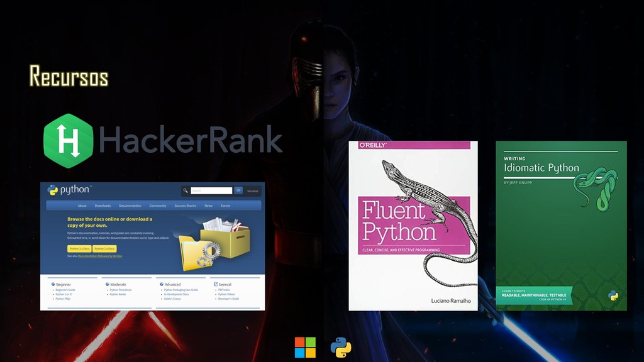This screenshot has height=362, width=644.
Task: Click the Luciano Ramalho author name
Action: point(451,301)
